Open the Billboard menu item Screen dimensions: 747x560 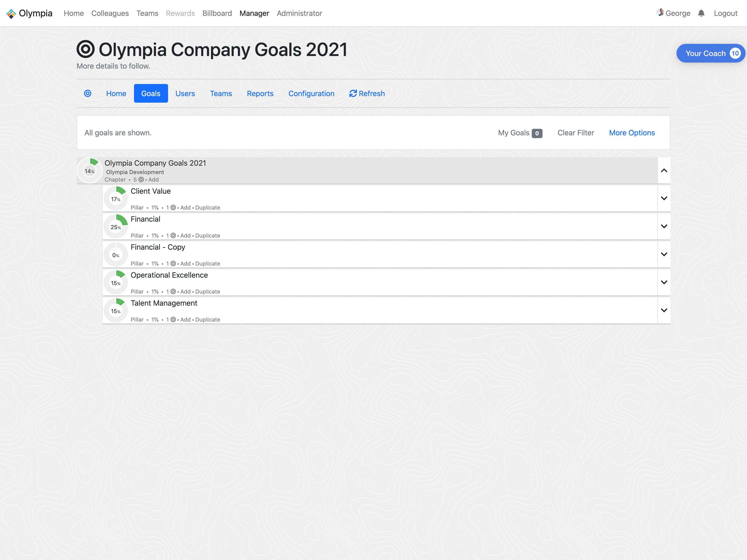(217, 13)
